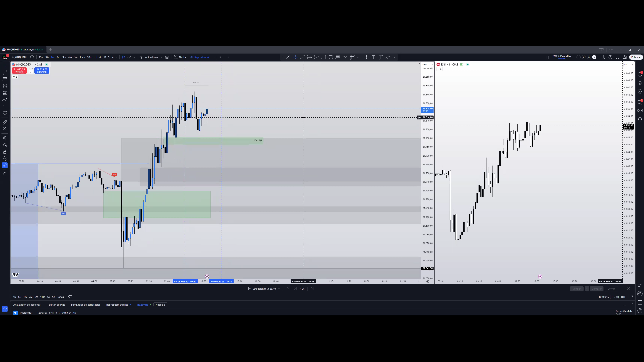The image size is (644, 362).
Task: Click the trash can remove drawings icon
Action: [5, 174]
